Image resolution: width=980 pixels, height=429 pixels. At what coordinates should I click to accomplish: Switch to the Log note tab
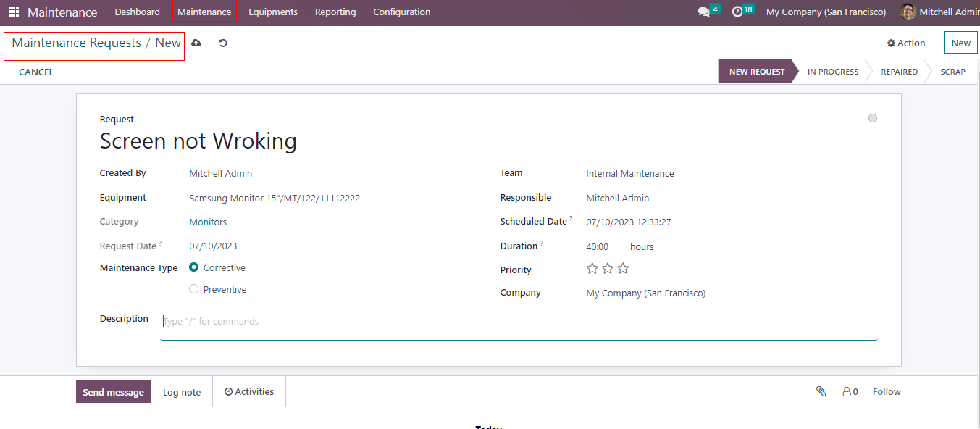[182, 392]
